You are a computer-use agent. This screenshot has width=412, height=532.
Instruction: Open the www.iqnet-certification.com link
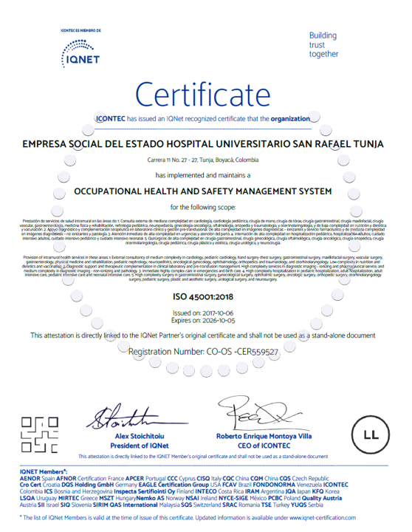[323, 518]
